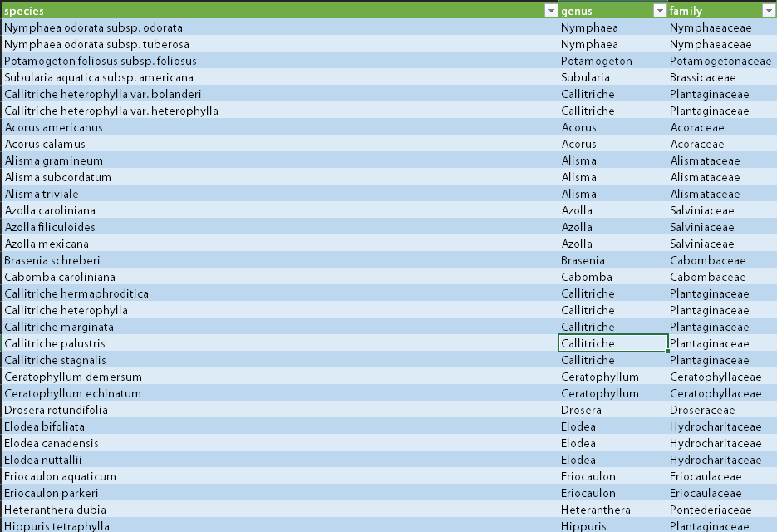This screenshot has height=532, width=777.
Task: Select family cell in Nymphaea odorata subsp. tuberosa row
Action: 722,44
